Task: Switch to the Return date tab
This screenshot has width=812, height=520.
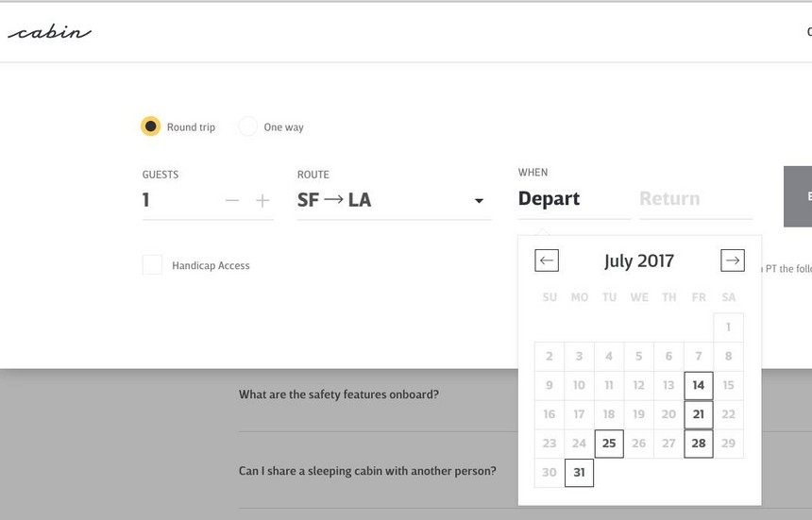Action: click(669, 199)
